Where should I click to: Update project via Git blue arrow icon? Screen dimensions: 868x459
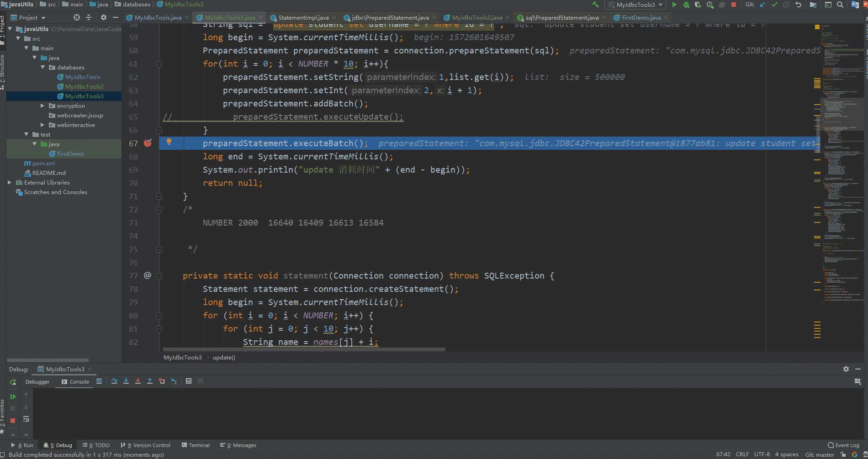pyautogui.click(x=762, y=5)
